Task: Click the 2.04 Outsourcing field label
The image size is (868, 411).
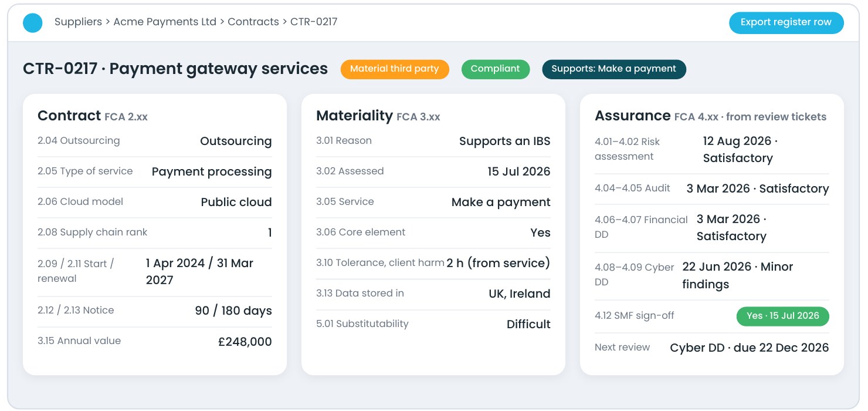Action: 79,141
